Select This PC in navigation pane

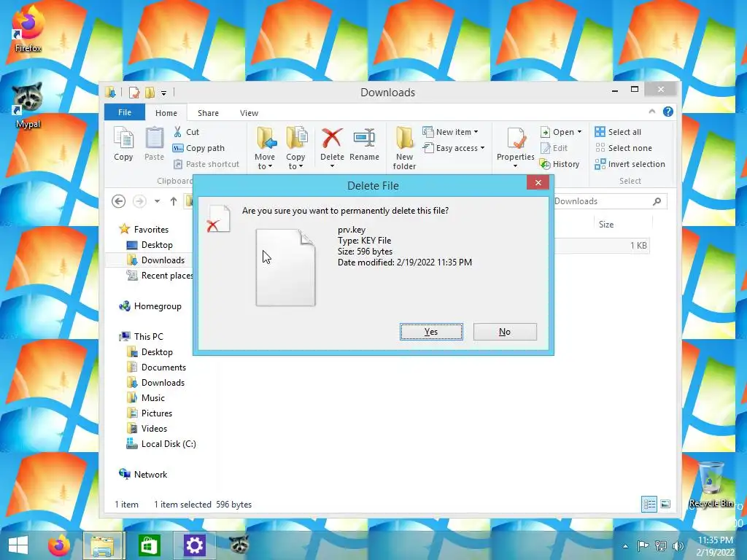pos(148,337)
